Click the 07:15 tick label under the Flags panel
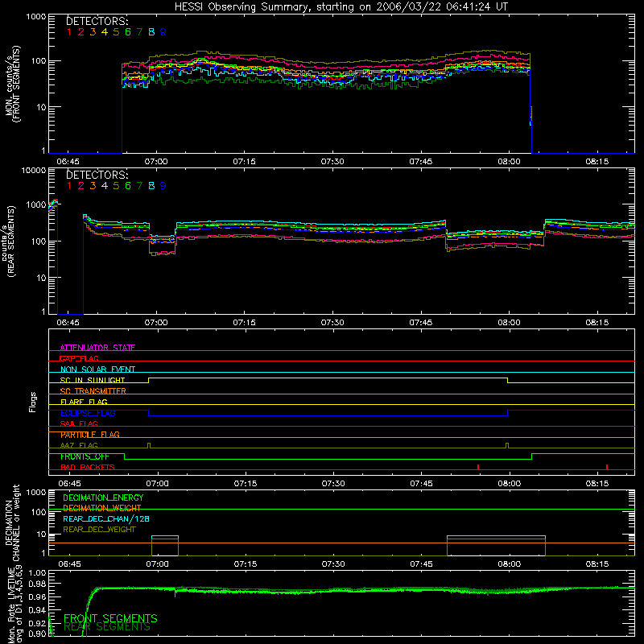 pyautogui.click(x=246, y=484)
